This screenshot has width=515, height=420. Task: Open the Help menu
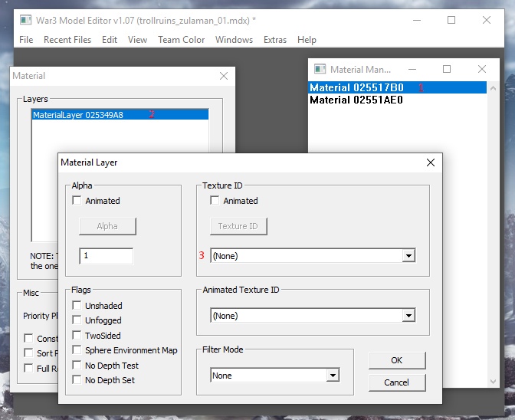[x=307, y=40]
